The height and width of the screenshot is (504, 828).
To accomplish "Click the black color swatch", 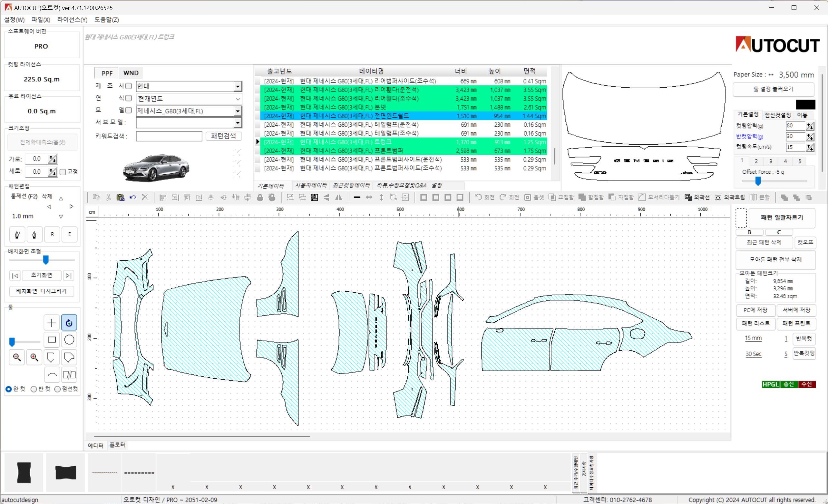I will 805,104.
